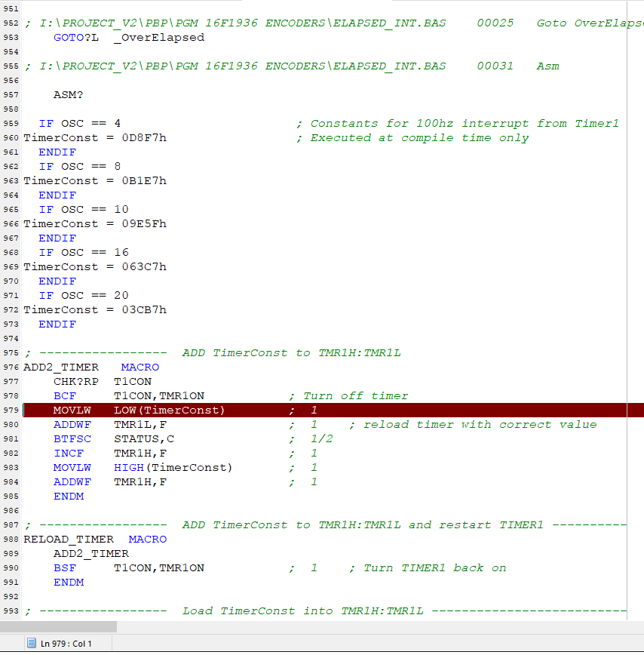The height and width of the screenshot is (655, 644).
Task: Click the document icon in status bar
Action: (31, 643)
